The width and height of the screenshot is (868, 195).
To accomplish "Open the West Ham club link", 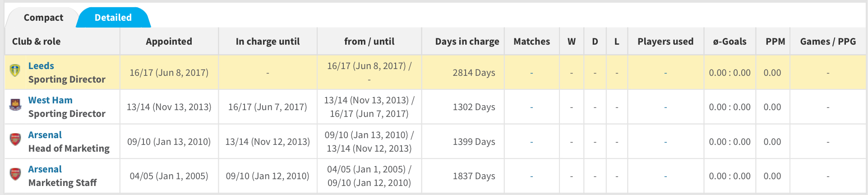I will pos(50,100).
